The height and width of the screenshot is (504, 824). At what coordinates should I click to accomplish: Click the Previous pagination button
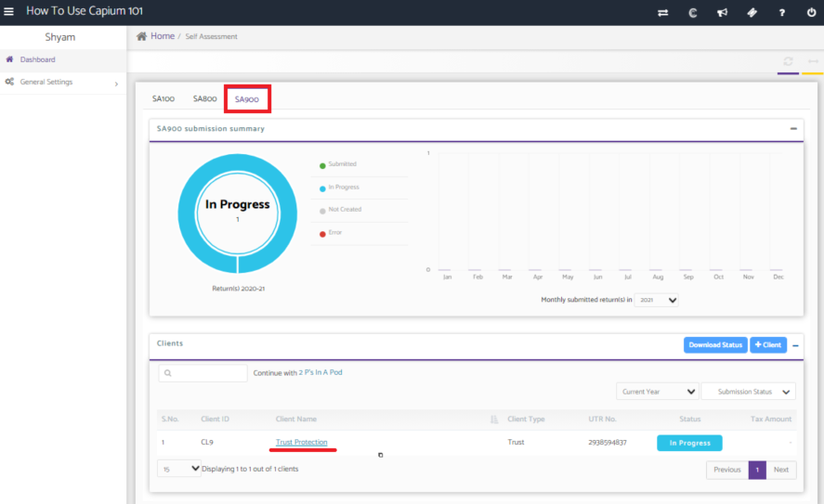tap(727, 470)
